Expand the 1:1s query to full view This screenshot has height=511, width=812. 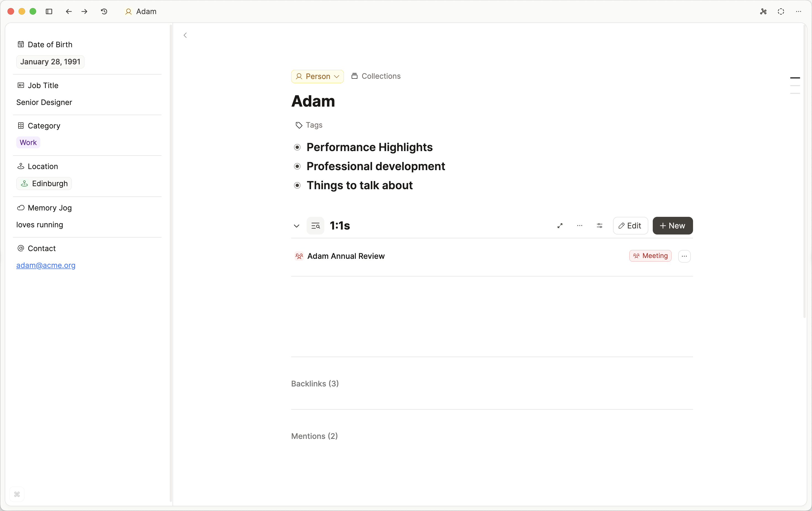coord(560,226)
